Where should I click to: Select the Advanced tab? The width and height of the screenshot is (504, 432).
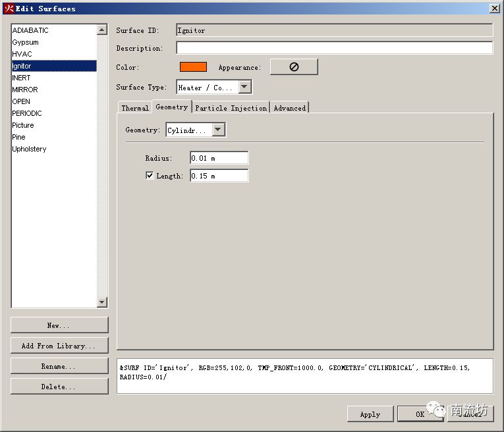(289, 107)
